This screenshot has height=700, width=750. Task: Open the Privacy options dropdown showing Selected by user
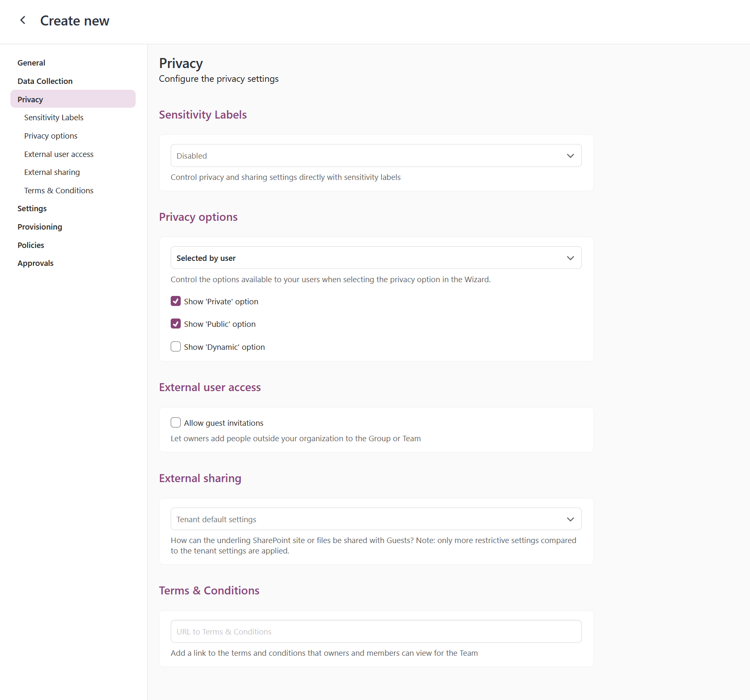(x=375, y=258)
